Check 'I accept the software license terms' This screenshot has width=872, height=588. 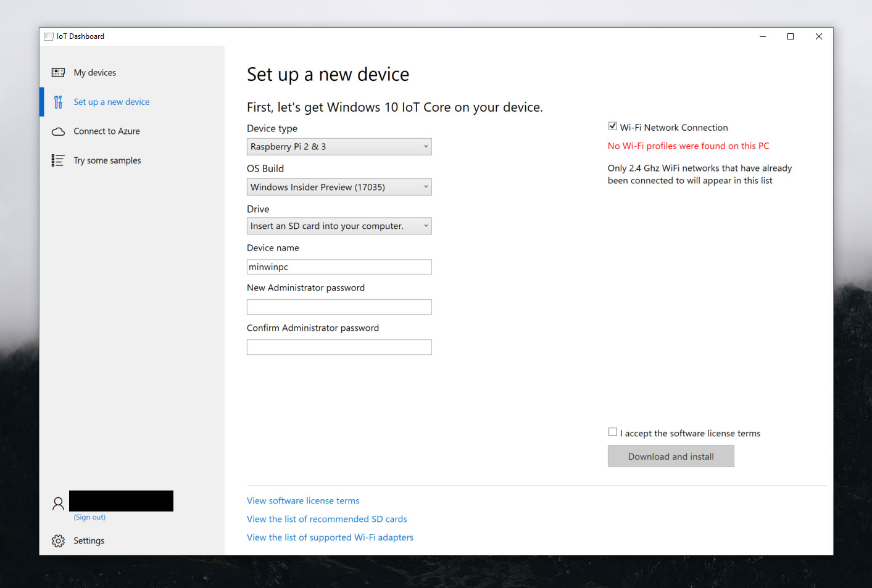(612, 431)
